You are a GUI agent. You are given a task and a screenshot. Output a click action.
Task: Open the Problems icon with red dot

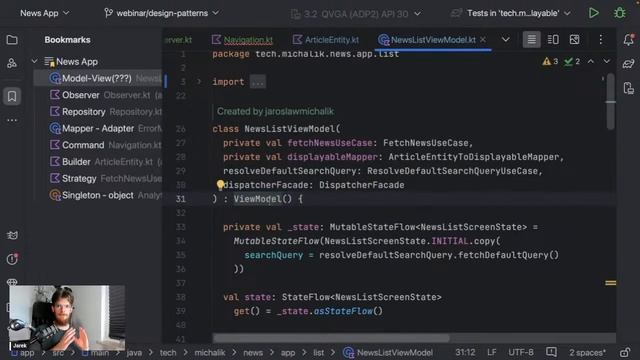[x=12, y=259]
